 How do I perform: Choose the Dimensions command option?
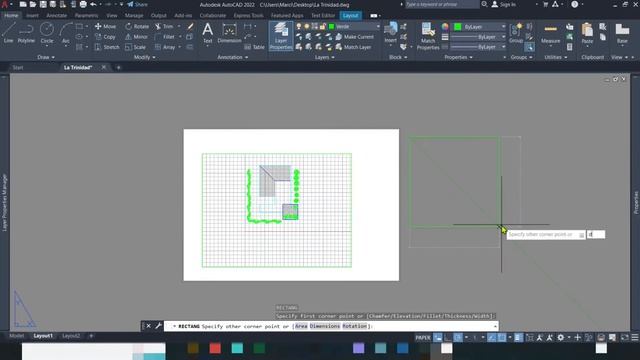(x=324, y=326)
